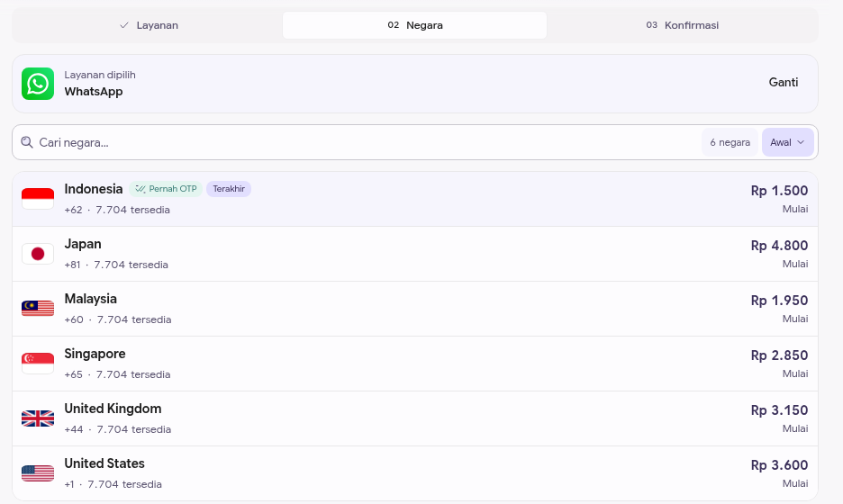Image resolution: width=843 pixels, height=504 pixels.
Task: Click the search magnifier icon
Action: pos(27,142)
